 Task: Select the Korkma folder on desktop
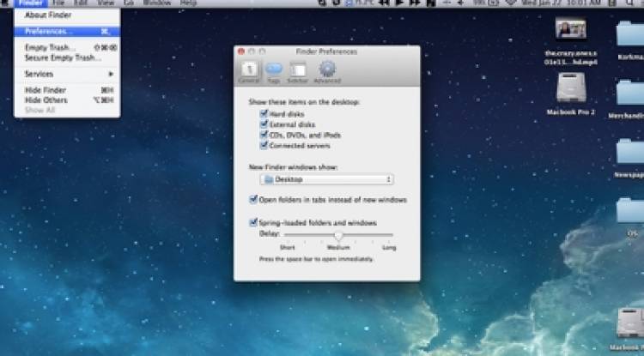click(x=631, y=33)
